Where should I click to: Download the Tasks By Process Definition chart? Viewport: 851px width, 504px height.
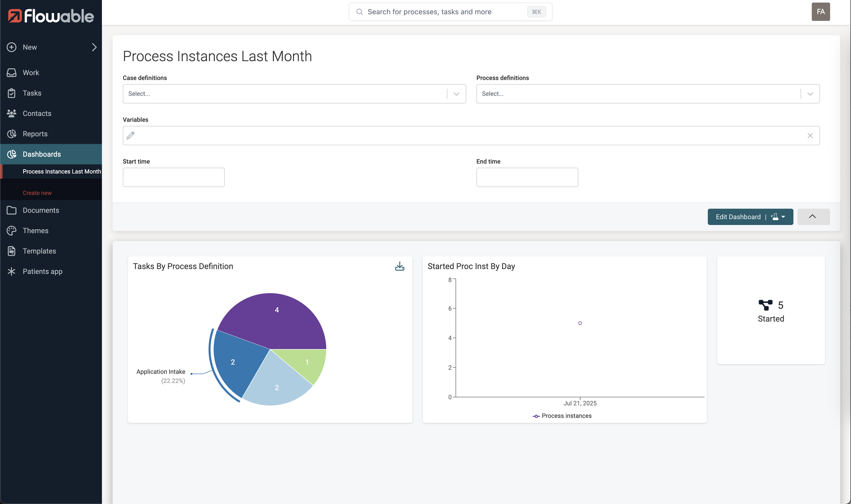pyautogui.click(x=400, y=266)
